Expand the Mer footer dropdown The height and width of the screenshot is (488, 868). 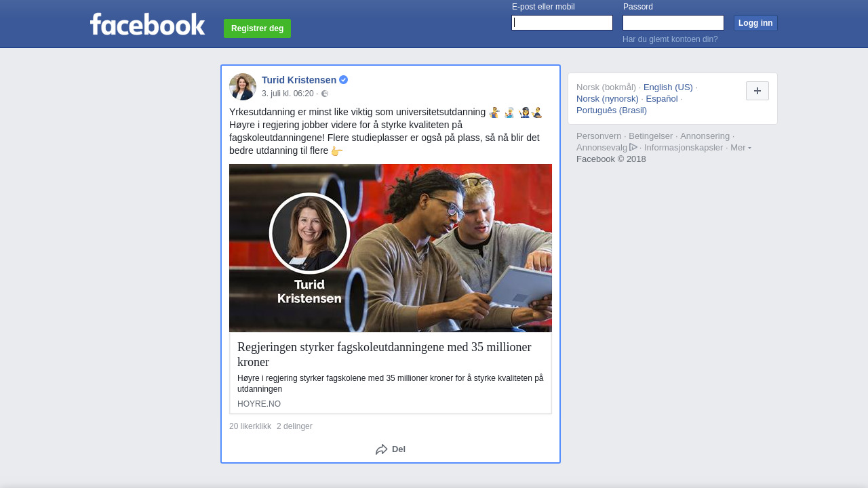coord(741,148)
